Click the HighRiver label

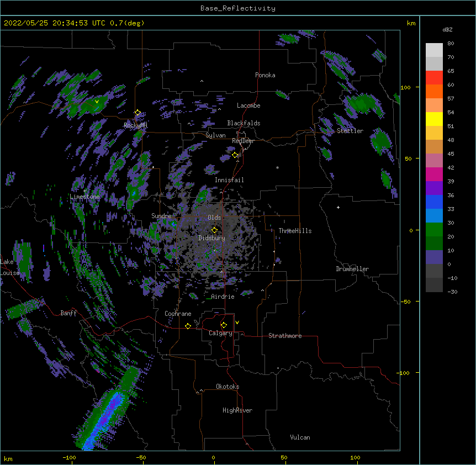tap(237, 410)
